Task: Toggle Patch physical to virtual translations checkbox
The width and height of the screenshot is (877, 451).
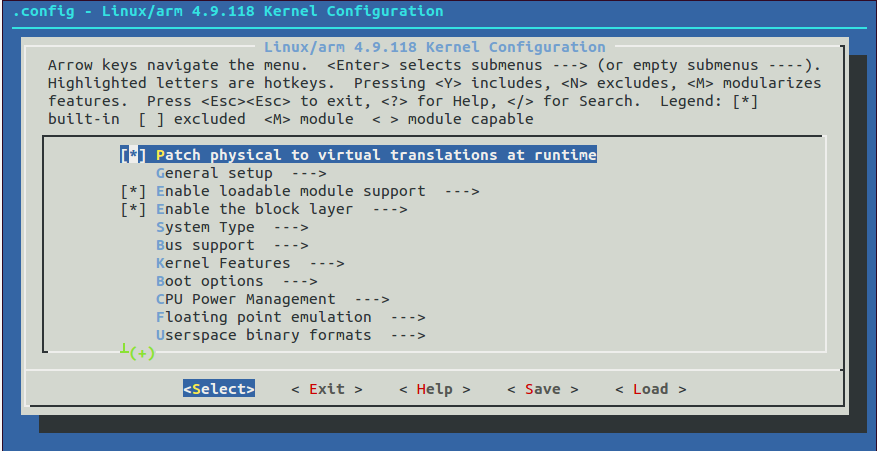Action: [133, 155]
